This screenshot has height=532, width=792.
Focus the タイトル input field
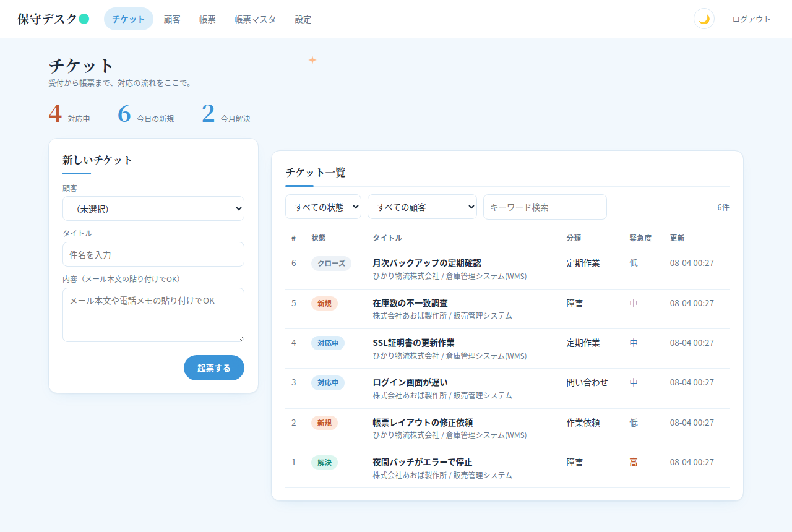coord(153,254)
